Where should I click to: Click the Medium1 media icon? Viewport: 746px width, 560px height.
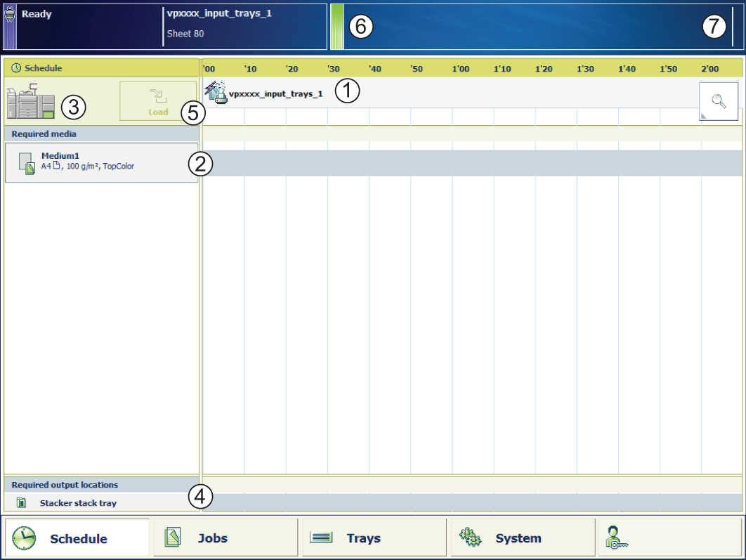pos(27,163)
